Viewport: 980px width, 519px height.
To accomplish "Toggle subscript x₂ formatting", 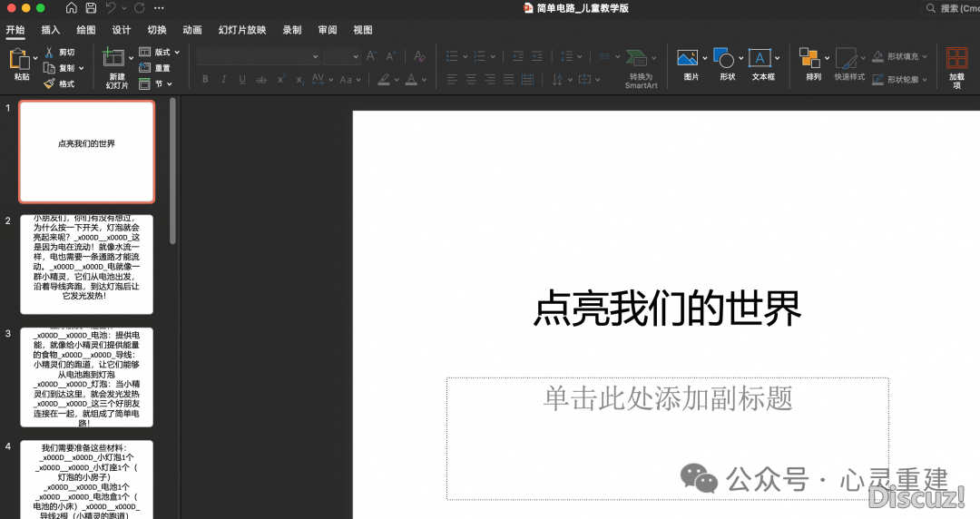I will tap(300, 80).
